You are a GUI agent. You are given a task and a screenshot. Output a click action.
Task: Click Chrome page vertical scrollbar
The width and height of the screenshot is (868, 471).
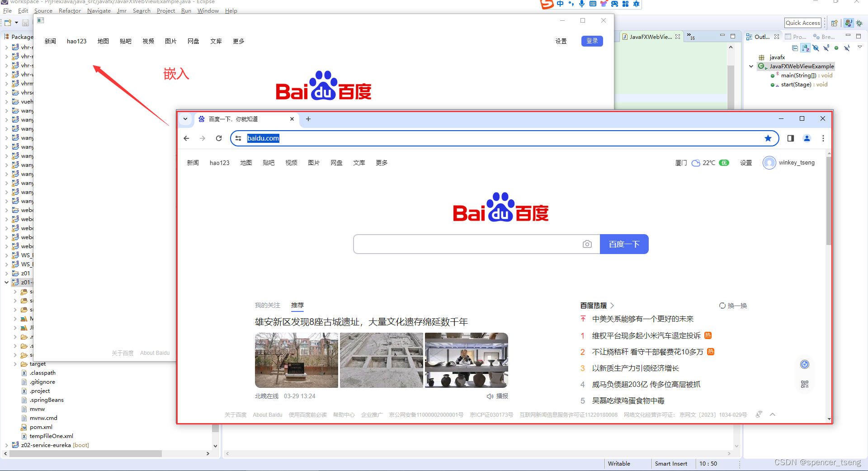829,201
